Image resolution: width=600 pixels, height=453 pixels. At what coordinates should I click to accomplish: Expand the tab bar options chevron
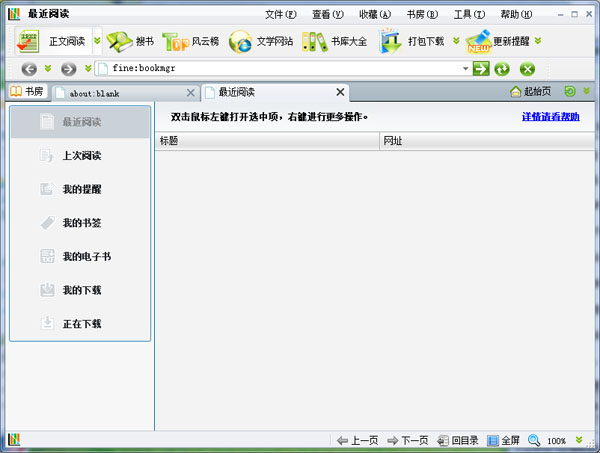pos(586,91)
